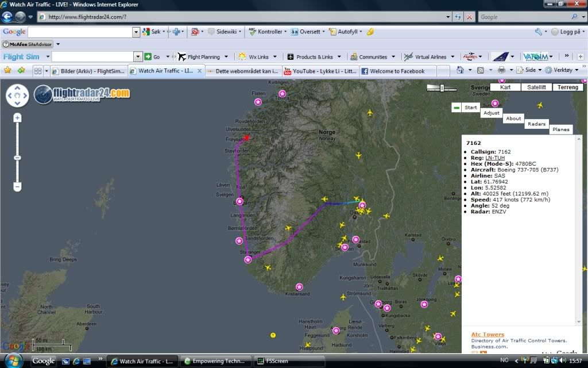Click the Start button on map panel

(471, 108)
